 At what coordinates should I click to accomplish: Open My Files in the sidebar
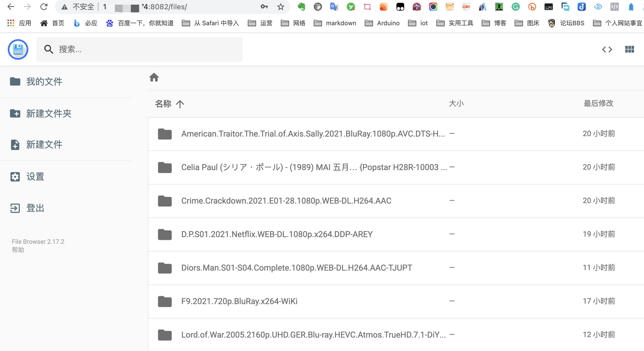click(x=44, y=82)
